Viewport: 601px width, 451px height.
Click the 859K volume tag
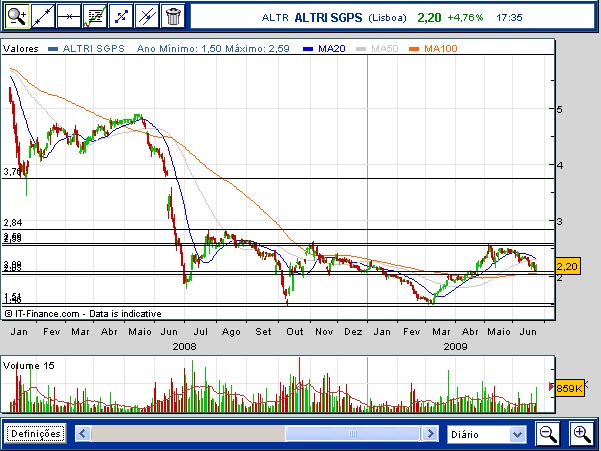[570, 389]
